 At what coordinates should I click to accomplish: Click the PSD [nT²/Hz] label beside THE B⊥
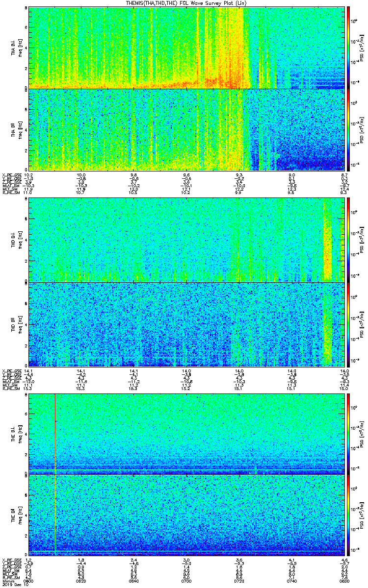tap(363, 434)
